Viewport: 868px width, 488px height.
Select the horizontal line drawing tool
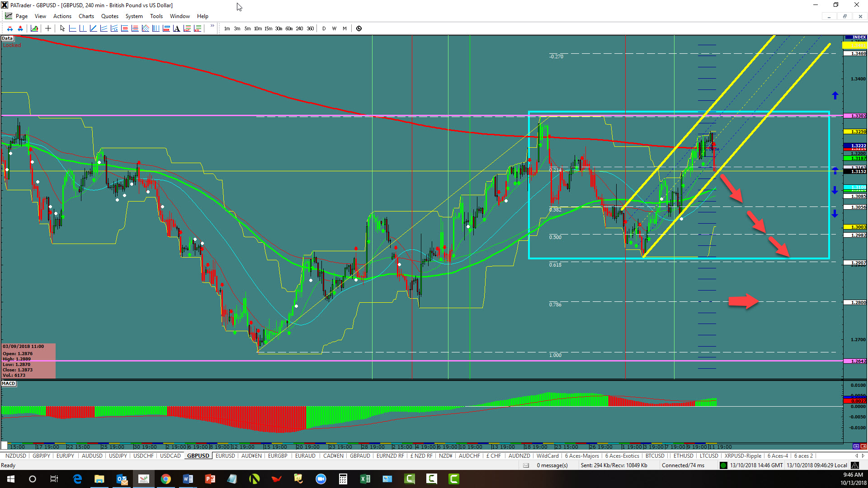[72, 28]
